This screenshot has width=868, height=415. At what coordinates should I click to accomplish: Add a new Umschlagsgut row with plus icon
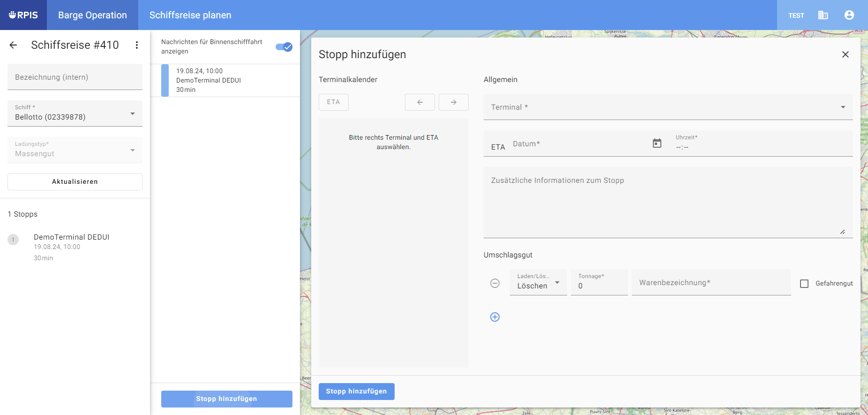click(x=495, y=317)
